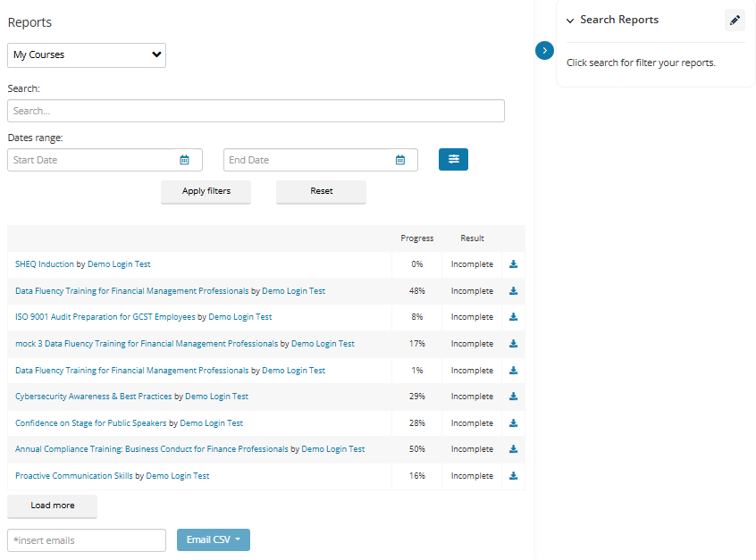Download the ISO 9001 Audit Preparation report

click(513, 317)
